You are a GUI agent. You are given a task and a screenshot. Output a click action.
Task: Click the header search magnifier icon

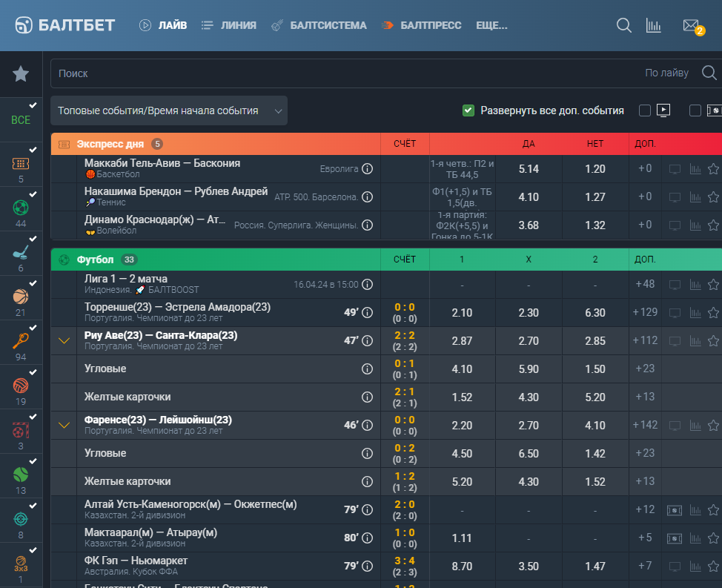point(624,25)
